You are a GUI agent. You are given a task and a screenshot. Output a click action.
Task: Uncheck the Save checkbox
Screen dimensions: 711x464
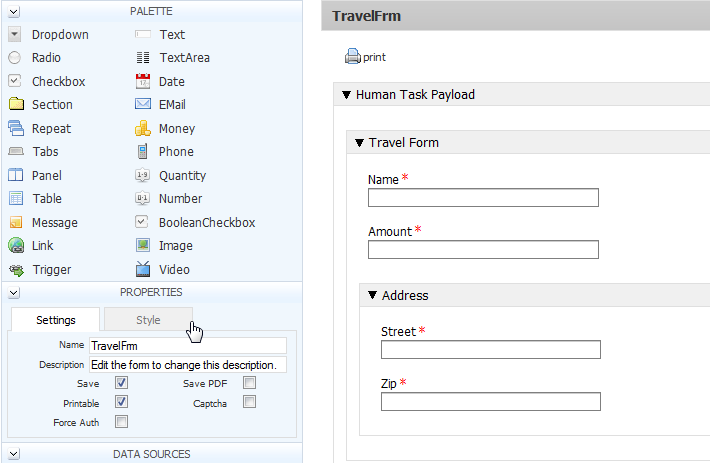click(x=121, y=383)
